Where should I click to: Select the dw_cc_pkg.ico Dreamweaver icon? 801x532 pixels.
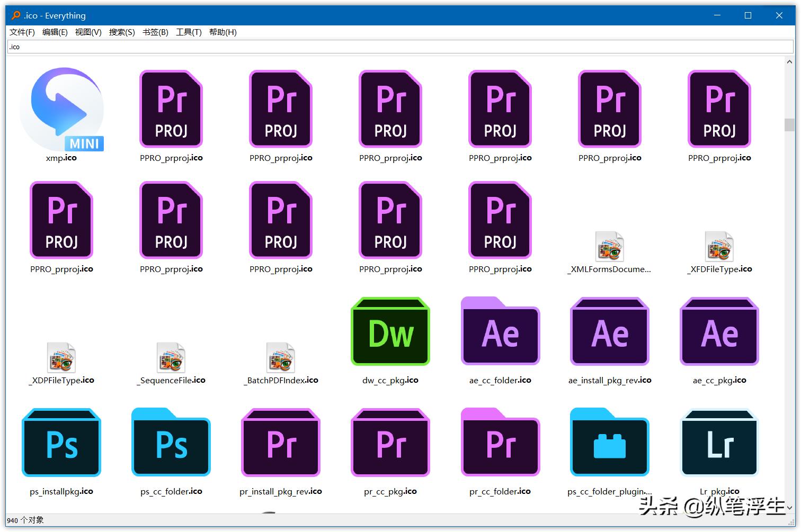[390, 331]
